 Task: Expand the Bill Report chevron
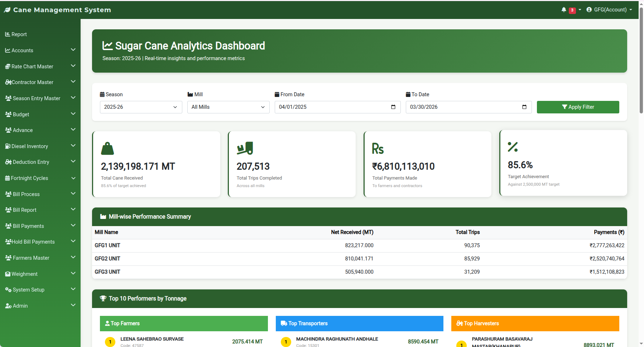73,209
